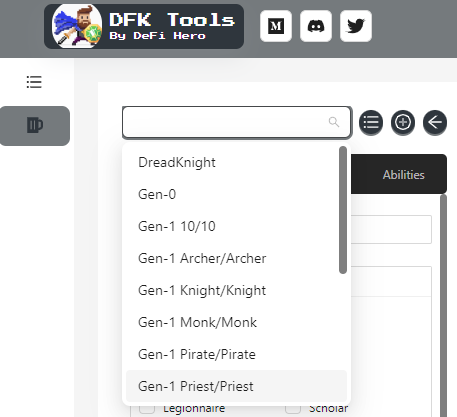Open the Medium link icon
457x417 pixels.
[276, 26]
